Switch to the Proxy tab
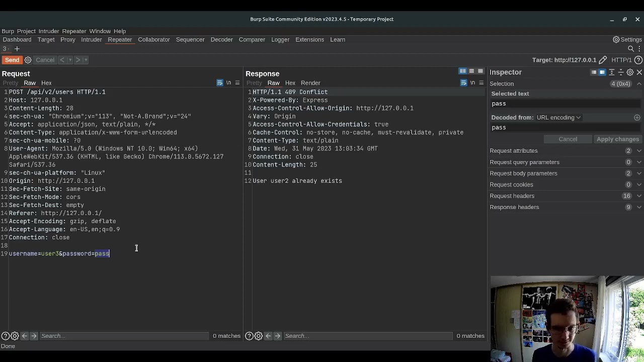This screenshot has height=362, width=644. point(67,40)
